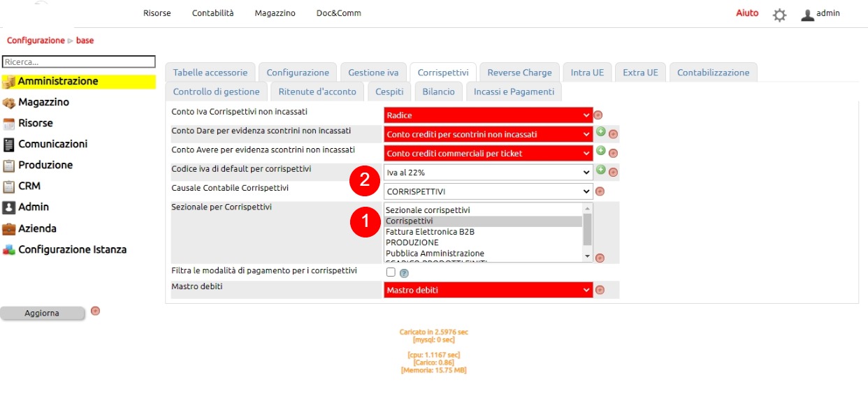
Task: Click the Amministrazione coins icon in sidebar
Action: [x=8, y=82]
